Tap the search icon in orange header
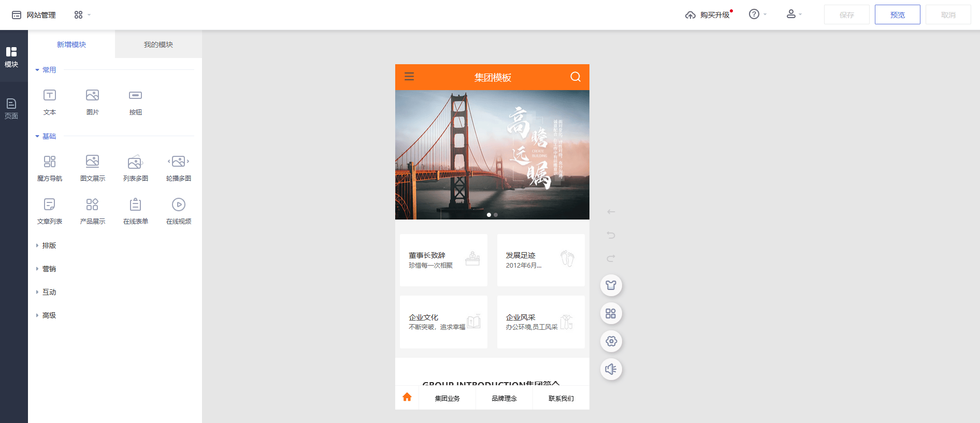 coord(575,77)
